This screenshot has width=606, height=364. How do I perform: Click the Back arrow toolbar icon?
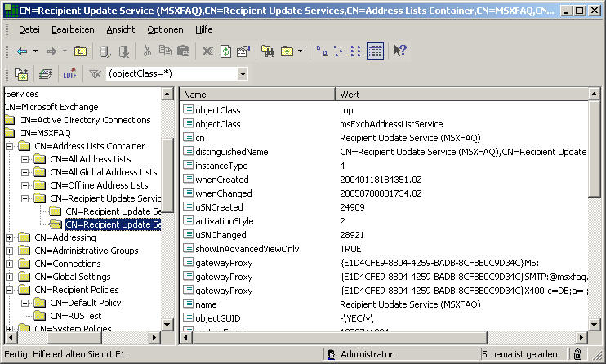click(x=22, y=51)
